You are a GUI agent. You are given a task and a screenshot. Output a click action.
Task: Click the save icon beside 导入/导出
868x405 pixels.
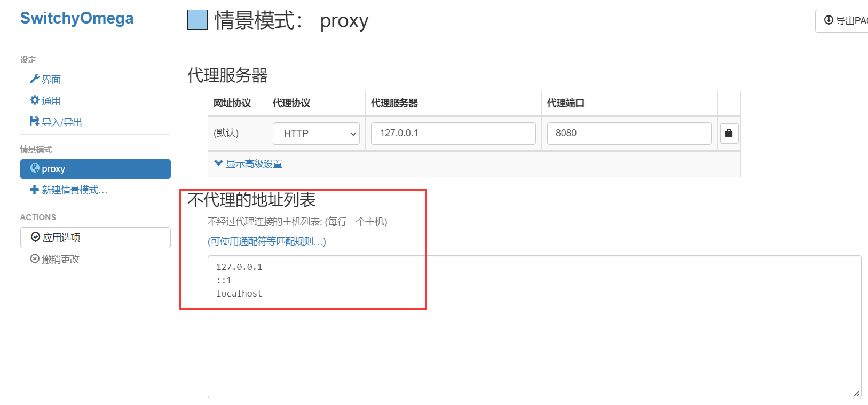[35, 121]
